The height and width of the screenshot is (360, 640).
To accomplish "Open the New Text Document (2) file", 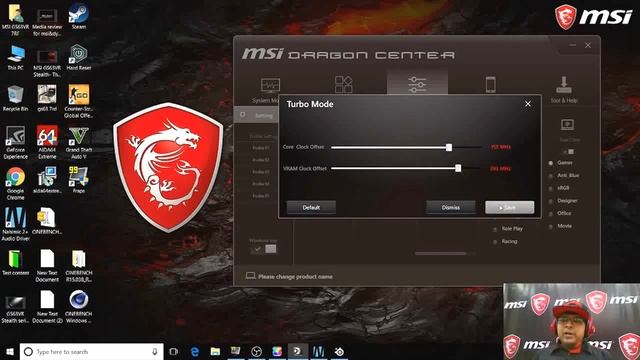I will [47, 307].
